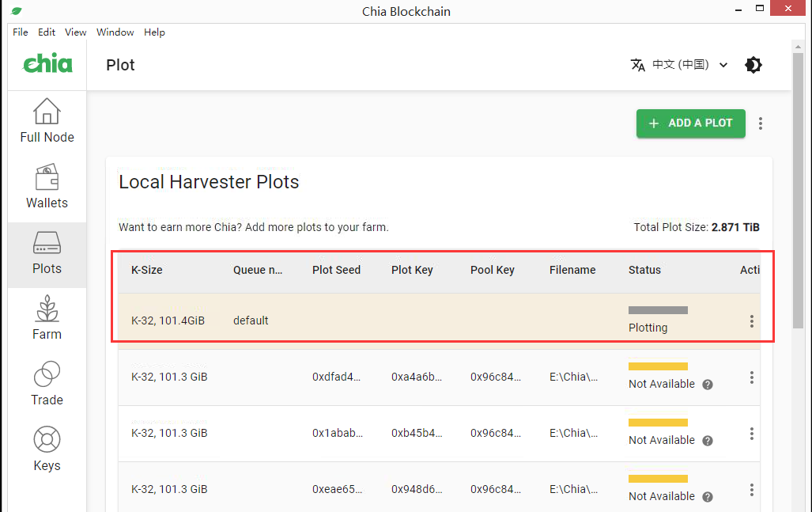Open the File menu
Image resolution: width=812 pixels, height=512 pixels.
coord(21,32)
